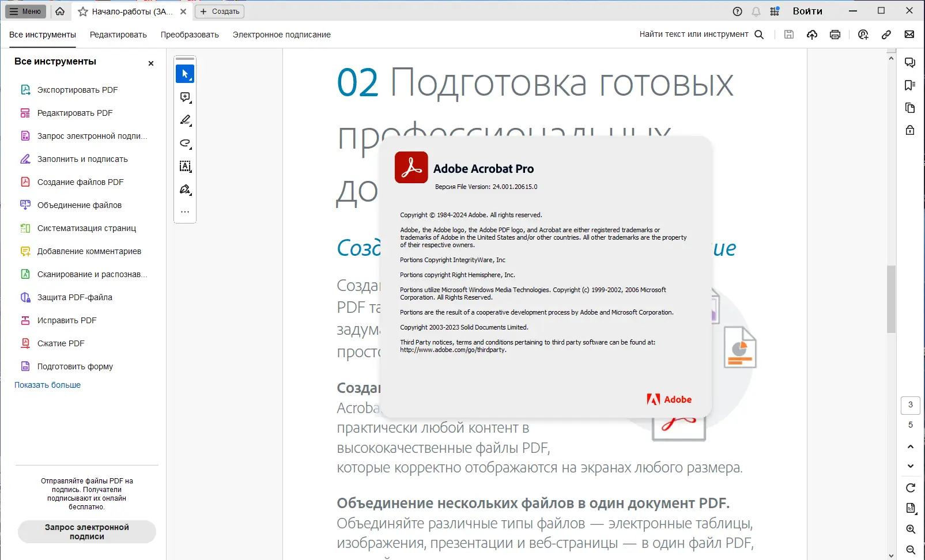Open more quick tools with ellipsis

click(x=185, y=211)
